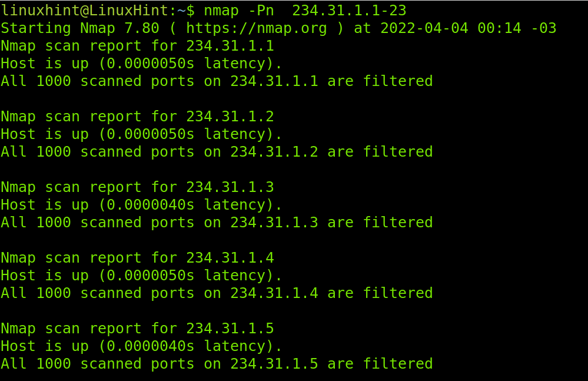This screenshot has height=381, width=588.
Task: Click the filtered ports line for 234.31.1.5
Action: point(217,364)
